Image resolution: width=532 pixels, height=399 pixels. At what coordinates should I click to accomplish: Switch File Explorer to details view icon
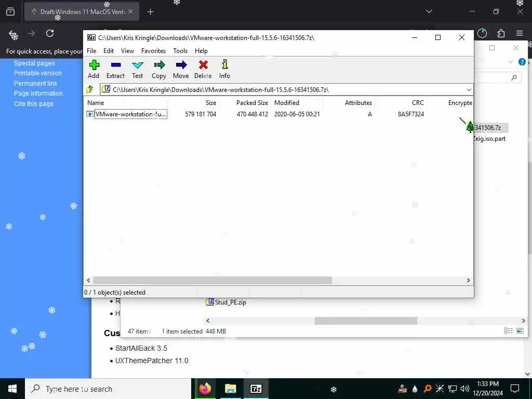pos(508,331)
